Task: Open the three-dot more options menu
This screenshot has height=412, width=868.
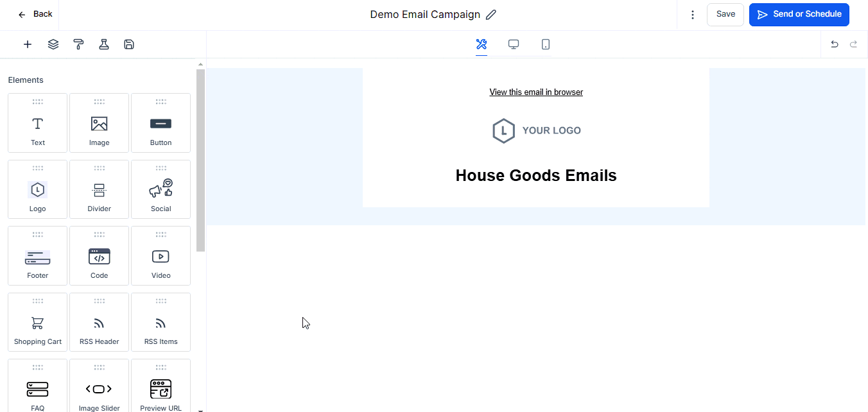Action: [x=692, y=15]
